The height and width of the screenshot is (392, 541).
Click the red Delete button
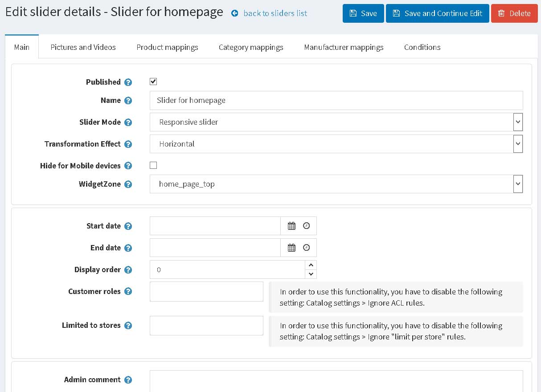coord(514,13)
